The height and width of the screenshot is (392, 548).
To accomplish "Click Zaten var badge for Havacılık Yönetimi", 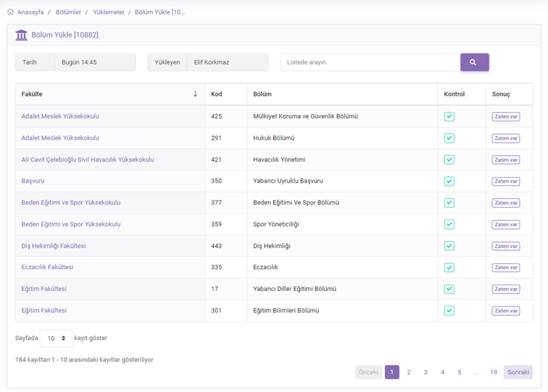I will (506, 159).
